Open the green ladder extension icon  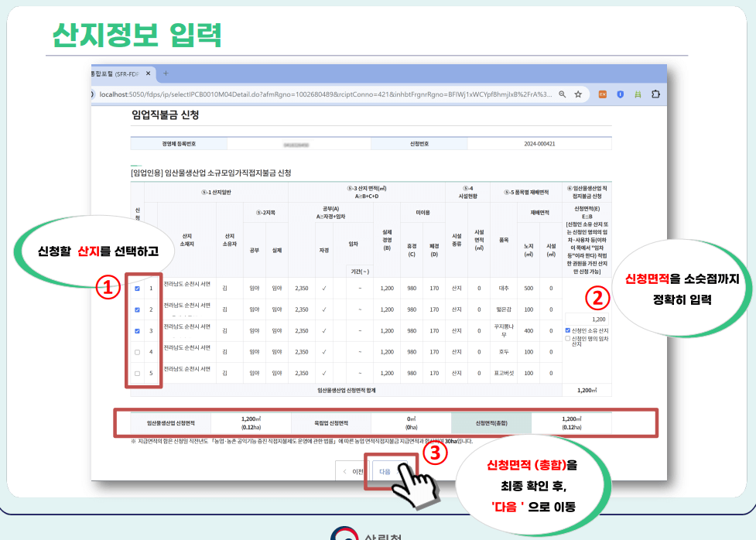pos(638,94)
